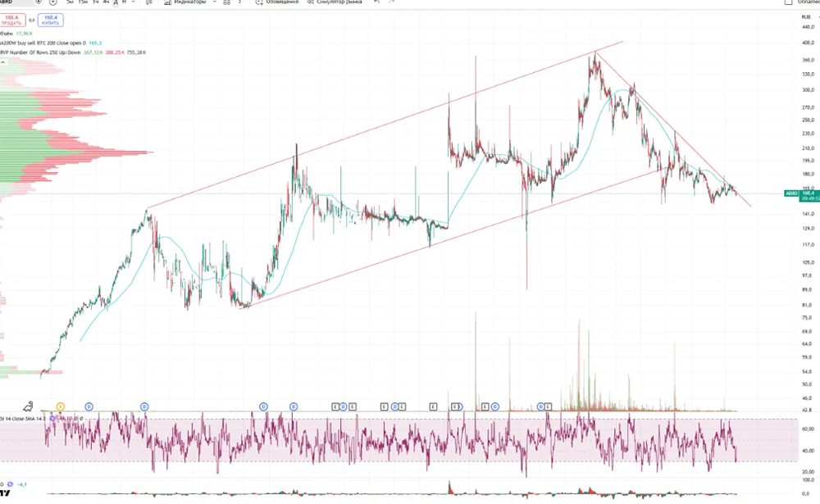820x504 pixels.
Task: Expand the favorite indicators dropdown arrow
Action: [x=214, y=2]
